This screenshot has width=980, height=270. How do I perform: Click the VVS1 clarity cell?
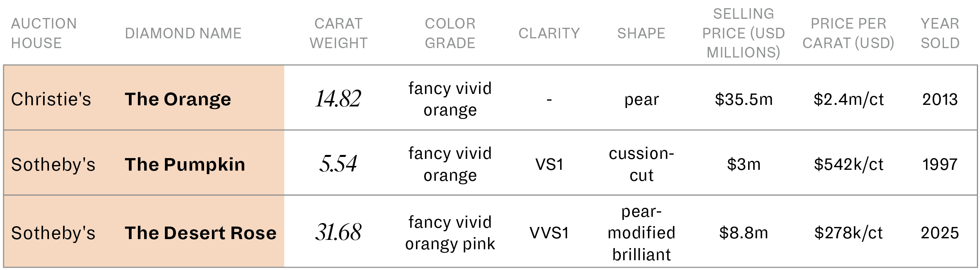[549, 233]
